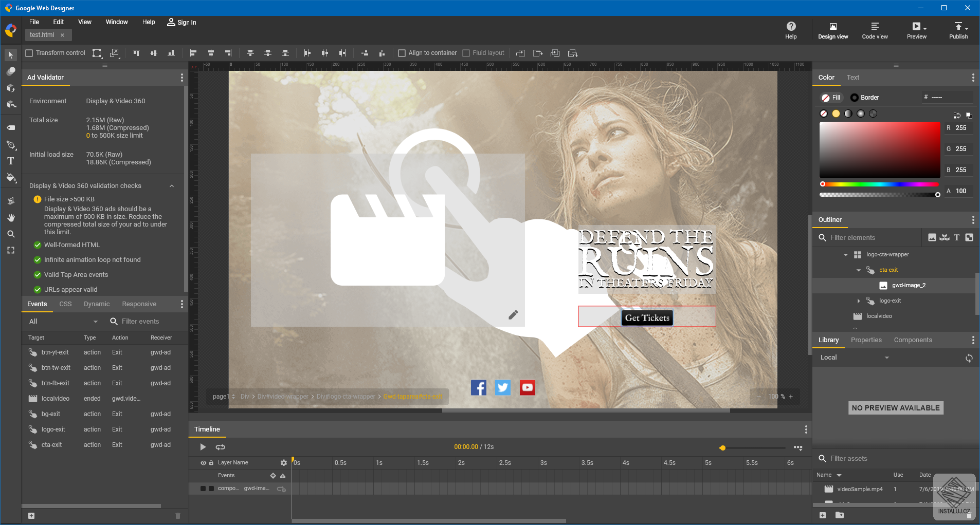This screenshot has width=980, height=525.
Task: Enable Fluid layout
Action: click(x=465, y=52)
